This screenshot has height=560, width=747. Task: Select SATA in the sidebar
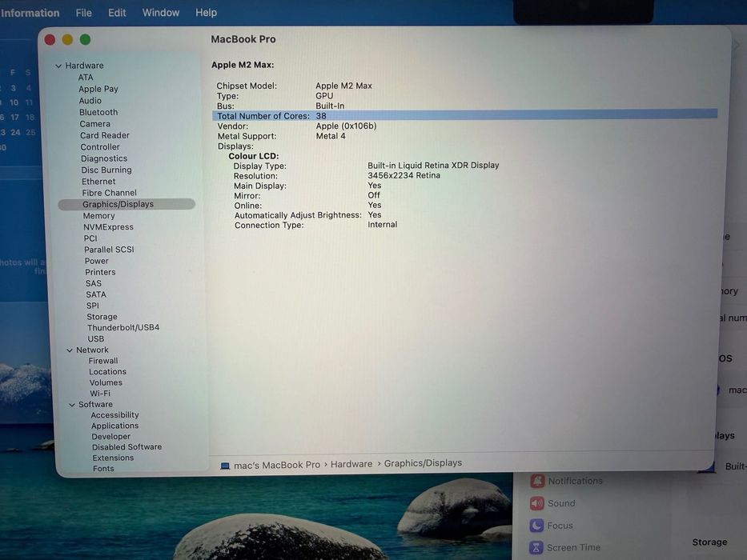pyautogui.click(x=96, y=294)
